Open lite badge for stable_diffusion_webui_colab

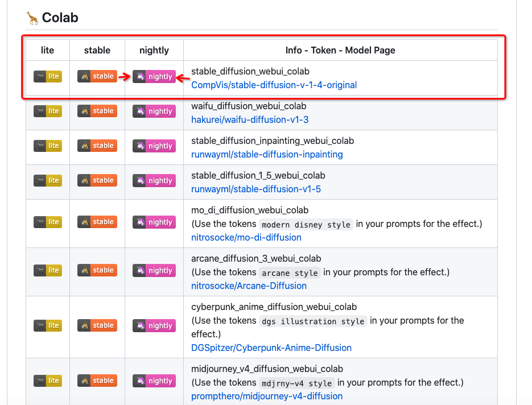point(48,76)
